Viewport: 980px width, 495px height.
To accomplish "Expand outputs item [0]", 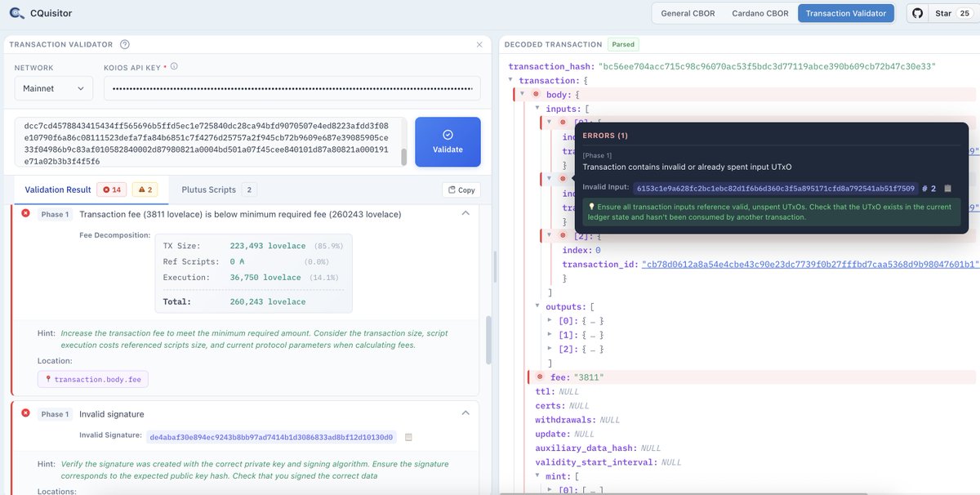I will pos(550,320).
